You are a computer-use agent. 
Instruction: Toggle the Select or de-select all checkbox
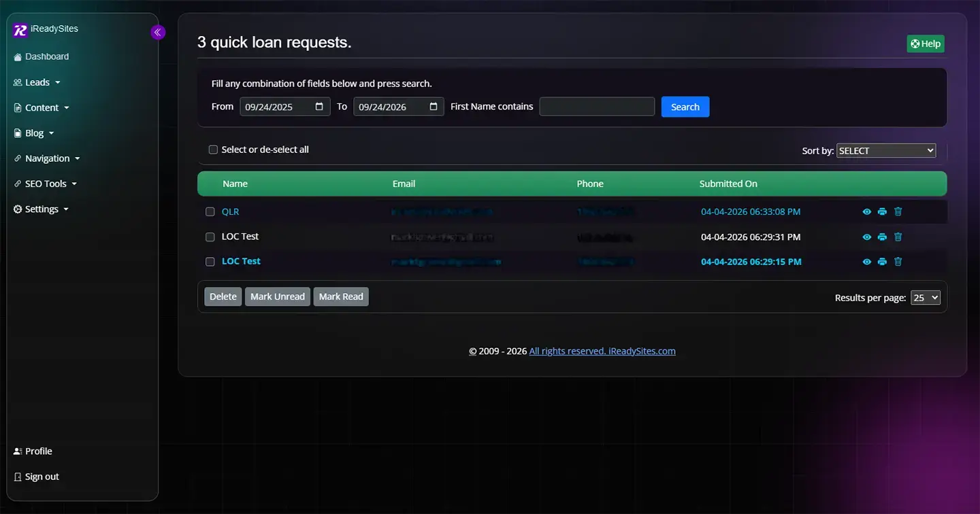[x=213, y=150]
